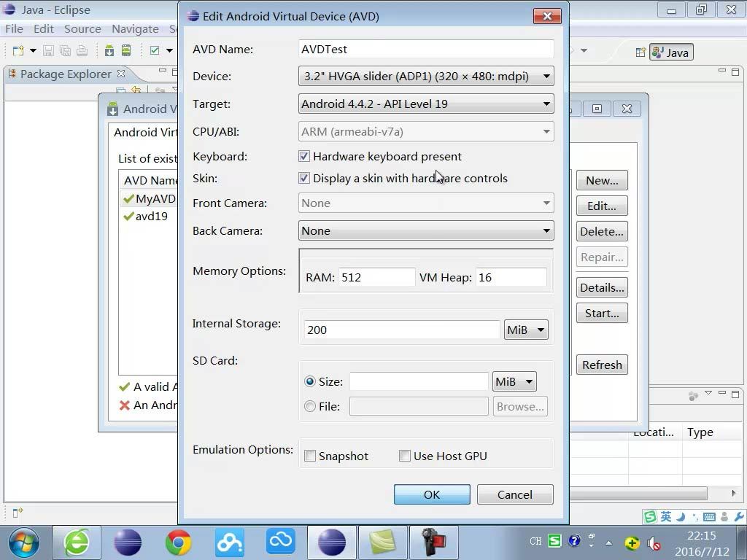Open the Back Camera dropdown
Image resolution: width=747 pixels, height=560 pixels.
pyautogui.click(x=426, y=231)
